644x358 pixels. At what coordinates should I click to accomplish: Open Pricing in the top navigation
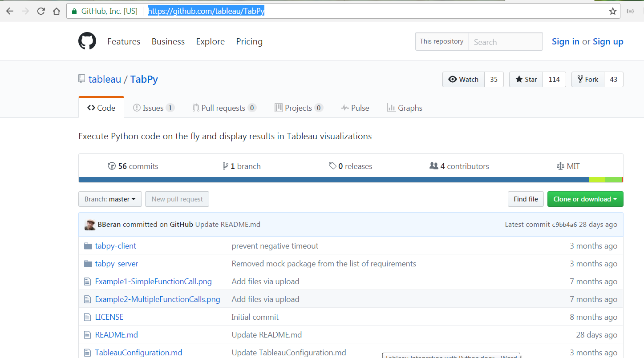(249, 41)
